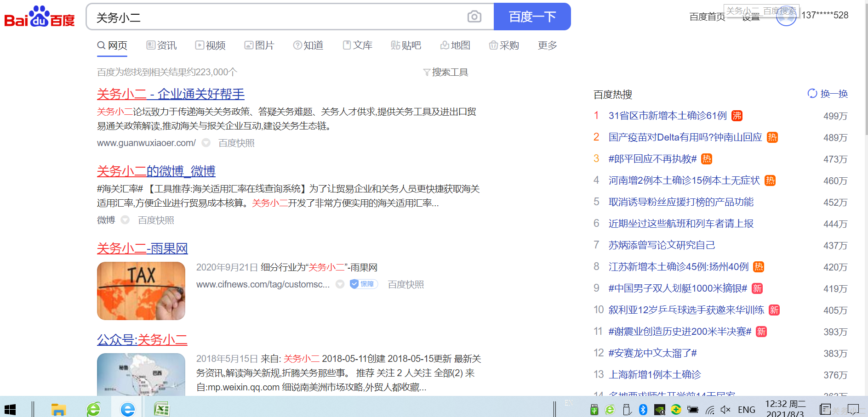
Task: Click the user account 137*****528
Action: coord(825,15)
